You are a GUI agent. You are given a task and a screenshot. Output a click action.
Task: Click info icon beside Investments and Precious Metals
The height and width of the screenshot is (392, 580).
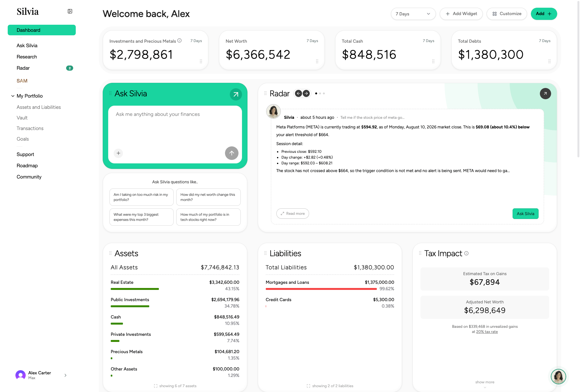179,40
